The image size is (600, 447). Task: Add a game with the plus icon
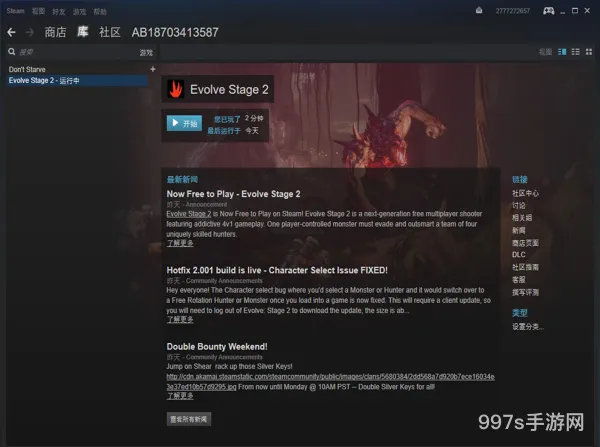(x=153, y=69)
